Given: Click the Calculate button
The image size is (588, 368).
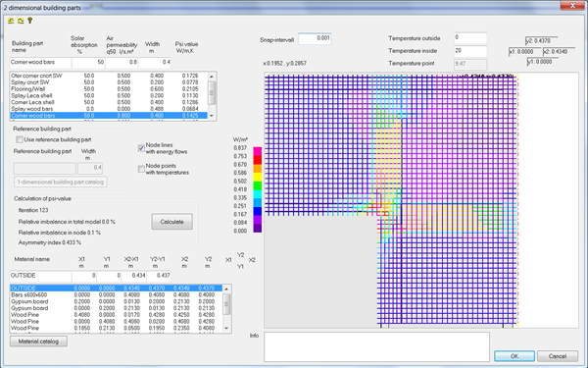Looking at the screenshot, I should pyautogui.click(x=172, y=222).
